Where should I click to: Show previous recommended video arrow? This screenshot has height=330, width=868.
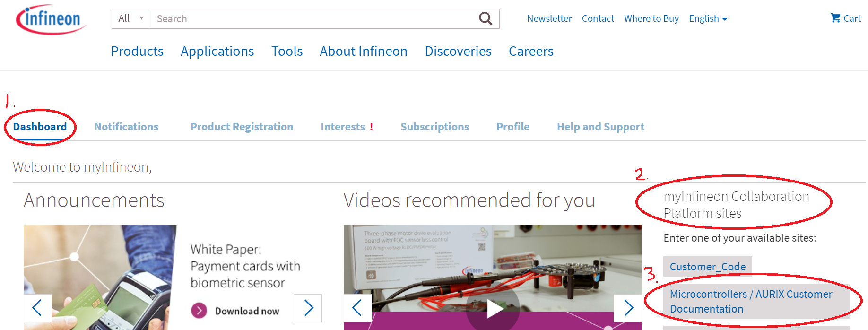coord(357,308)
